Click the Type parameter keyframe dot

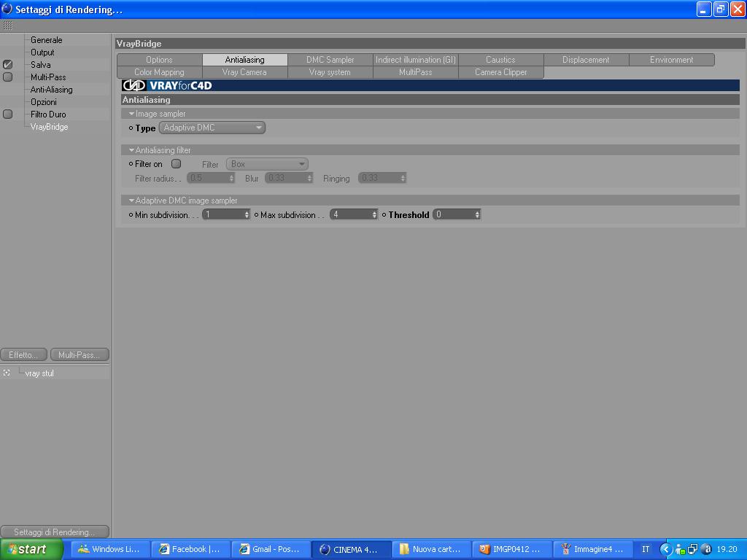(131, 128)
